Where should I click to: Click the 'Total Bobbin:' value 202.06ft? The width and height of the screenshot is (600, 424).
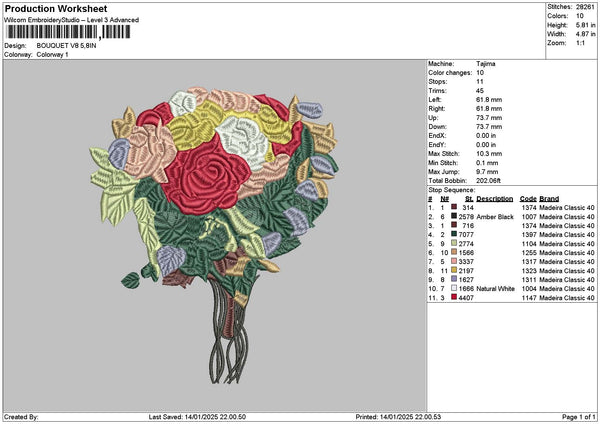[x=488, y=181]
